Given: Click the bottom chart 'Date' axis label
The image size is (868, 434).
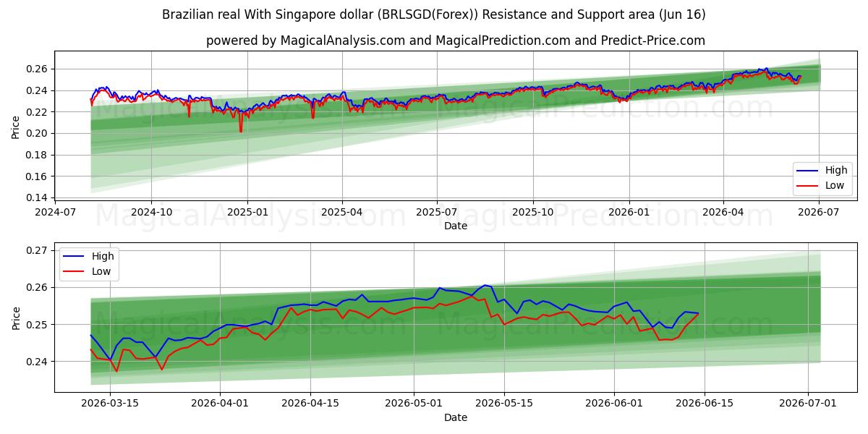Looking at the screenshot, I should 456,417.
